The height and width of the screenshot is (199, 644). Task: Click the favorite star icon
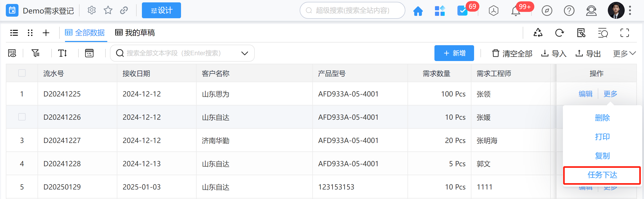[x=108, y=11]
